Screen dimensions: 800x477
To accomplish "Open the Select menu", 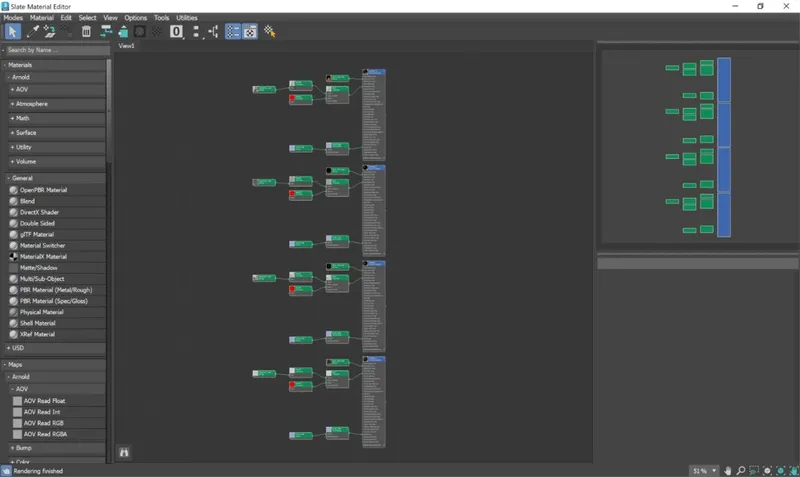I will click(x=87, y=17).
